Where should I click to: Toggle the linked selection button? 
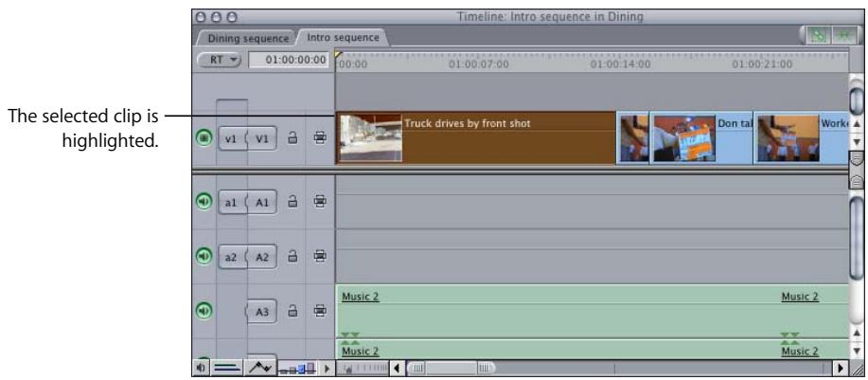tap(818, 35)
